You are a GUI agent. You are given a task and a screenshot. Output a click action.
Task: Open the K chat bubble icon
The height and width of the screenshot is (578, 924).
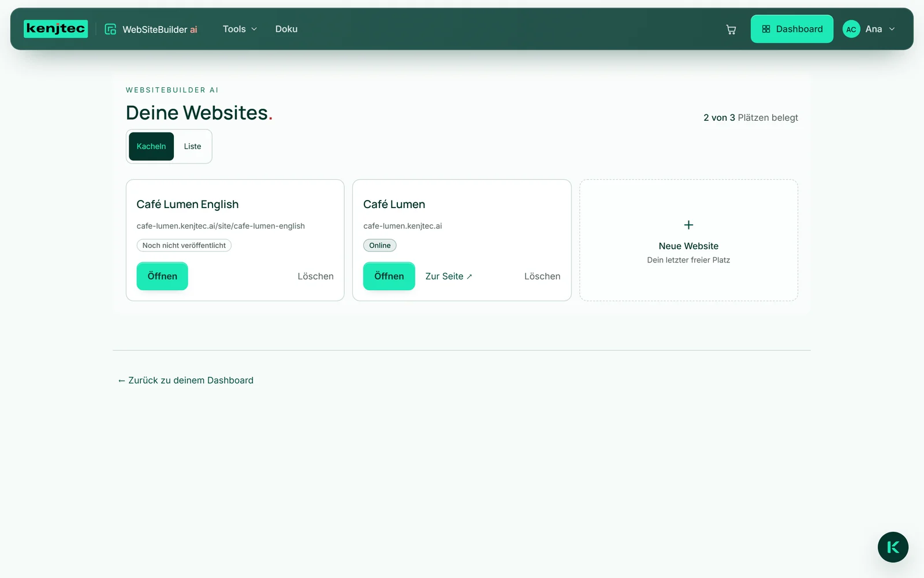point(893,547)
